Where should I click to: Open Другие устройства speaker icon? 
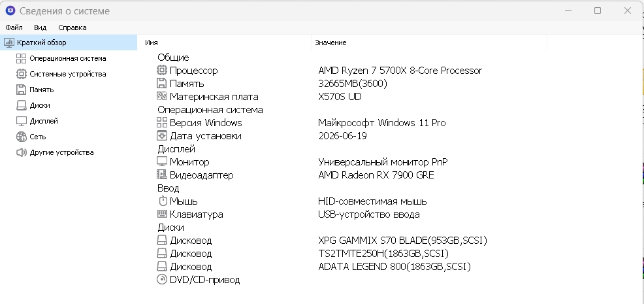tap(21, 152)
